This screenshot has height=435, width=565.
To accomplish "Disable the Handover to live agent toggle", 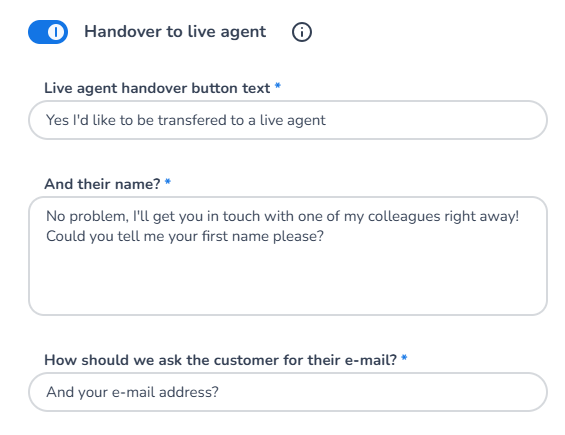I will pos(48,32).
